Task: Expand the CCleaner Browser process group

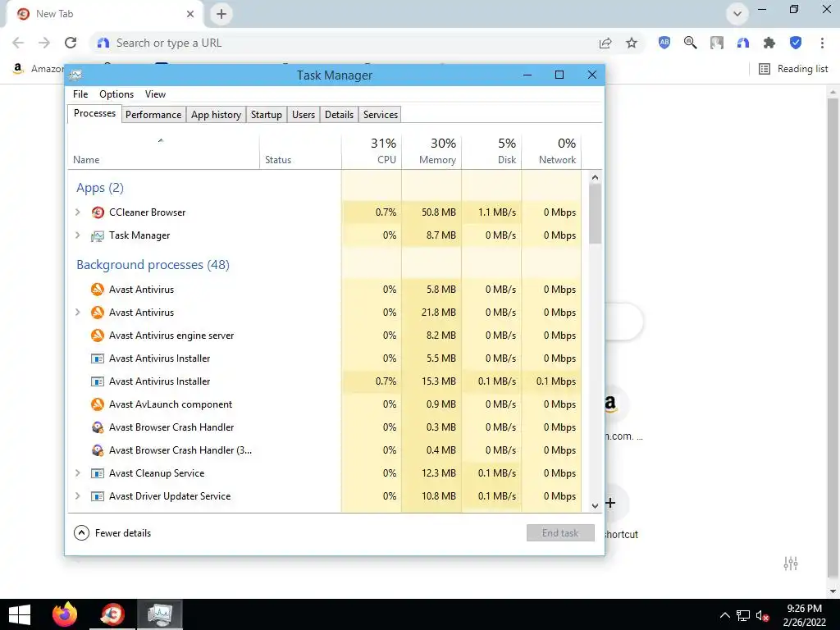Action: pos(78,212)
